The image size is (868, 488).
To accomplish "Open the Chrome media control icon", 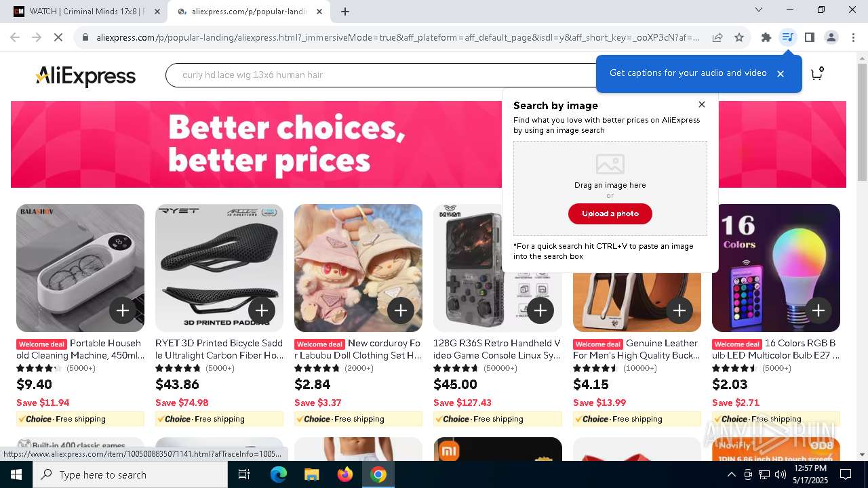I will click(x=787, y=37).
